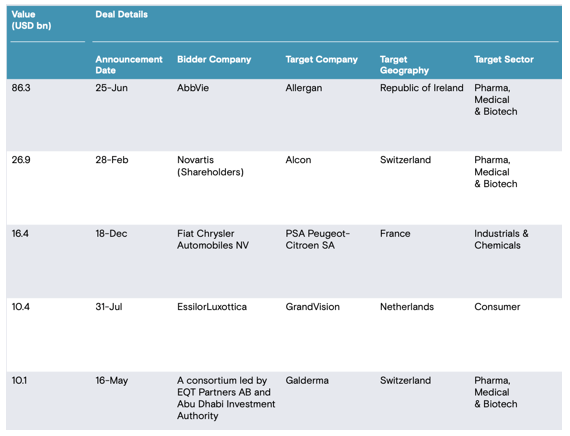The height and width of the screenshot is (436, 570).
Task: Click the Industrials & Chemicals sector cell
Action: click(x=501, y=239)
